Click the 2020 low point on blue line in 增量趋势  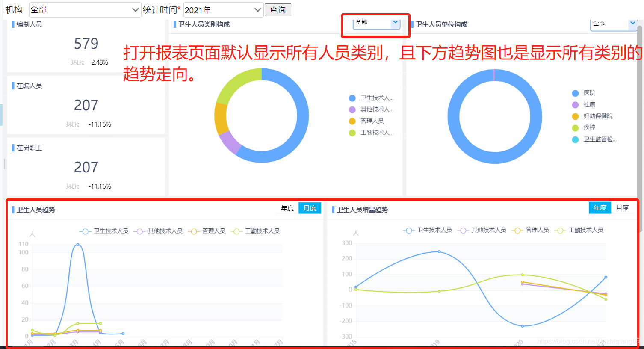(523, 326)
